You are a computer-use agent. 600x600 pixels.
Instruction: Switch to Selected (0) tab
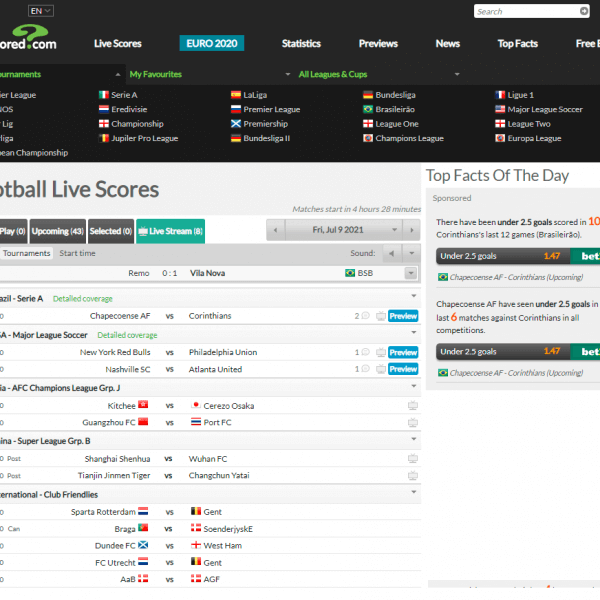111,231
